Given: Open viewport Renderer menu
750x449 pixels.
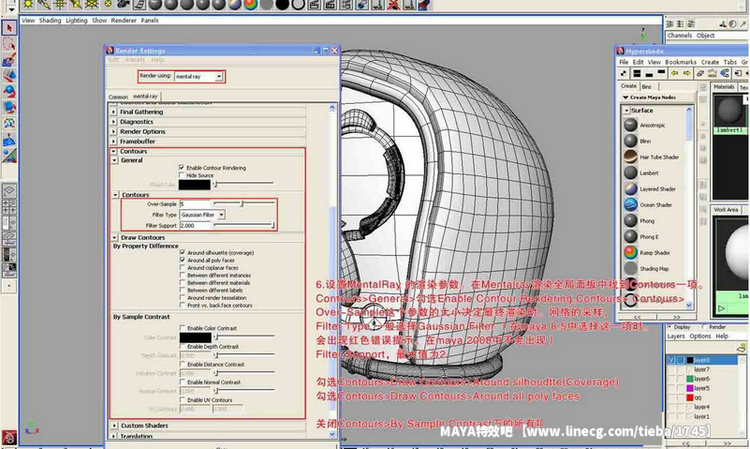Looking at the screenshot, I should (x=123, y=21).
